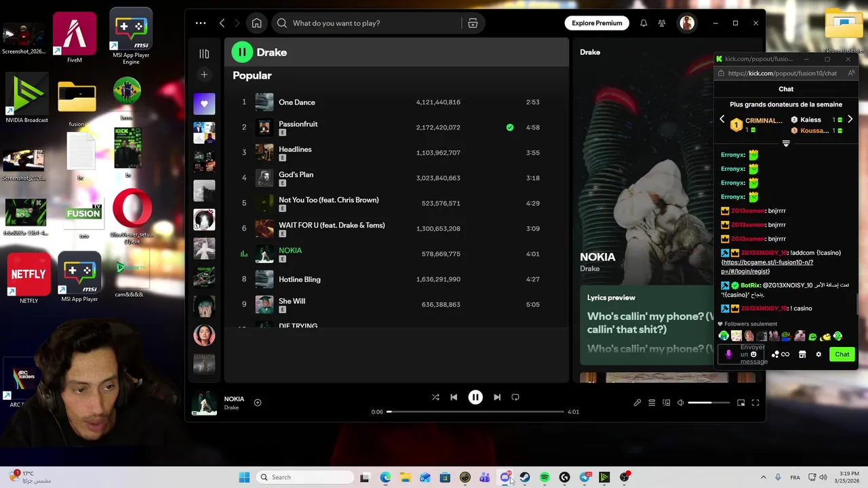The height and width of the screenshot is (488, 868).
Task: Open the NOKIA album art in player bar
Action: click(204, 403)
